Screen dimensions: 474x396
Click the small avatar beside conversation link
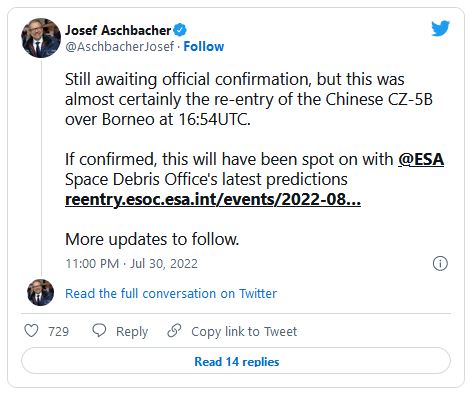[x=41, y=293]
